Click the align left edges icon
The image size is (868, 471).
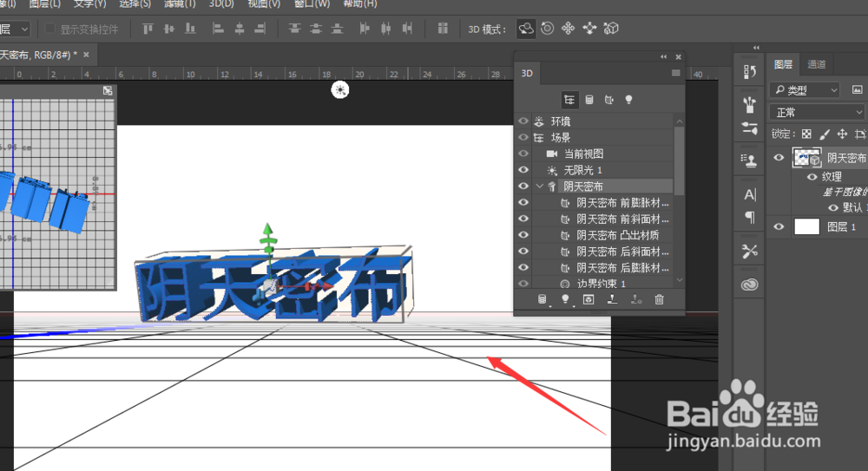click(x=218, y=29)
